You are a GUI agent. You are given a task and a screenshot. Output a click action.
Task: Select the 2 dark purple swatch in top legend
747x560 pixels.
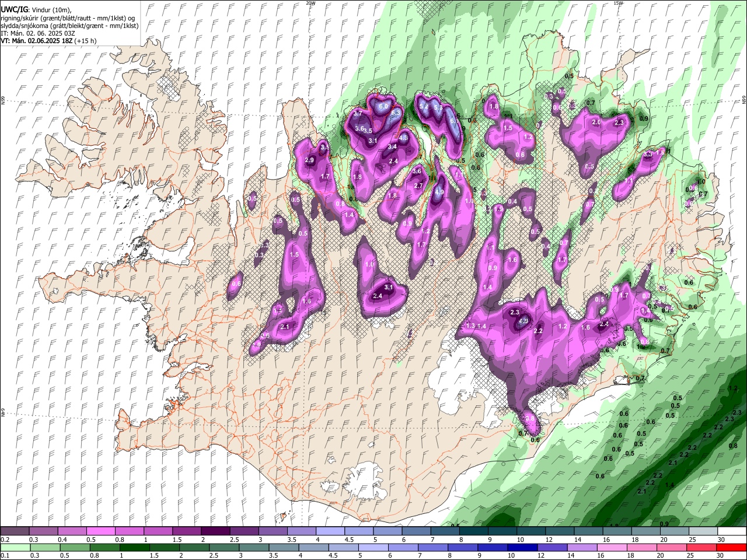(x=215, y=531)
